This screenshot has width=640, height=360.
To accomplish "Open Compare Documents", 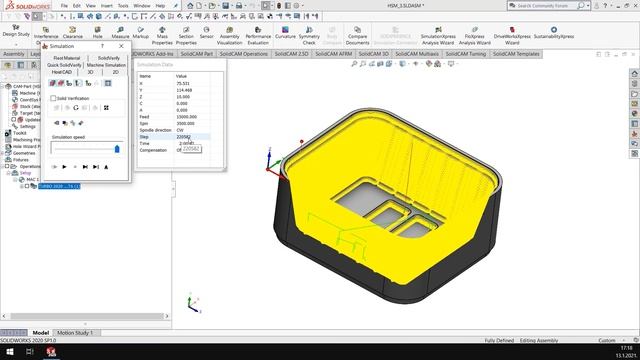I will (357, 36).
